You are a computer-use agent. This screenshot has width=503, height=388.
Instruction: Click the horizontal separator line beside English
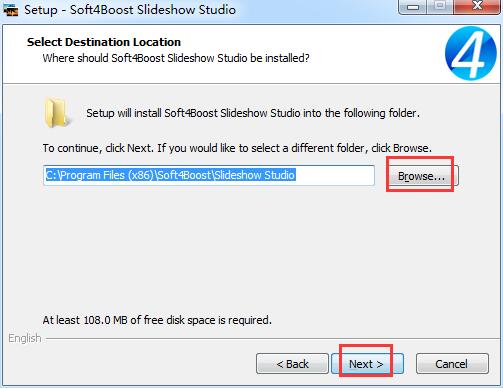click(273, 339)
